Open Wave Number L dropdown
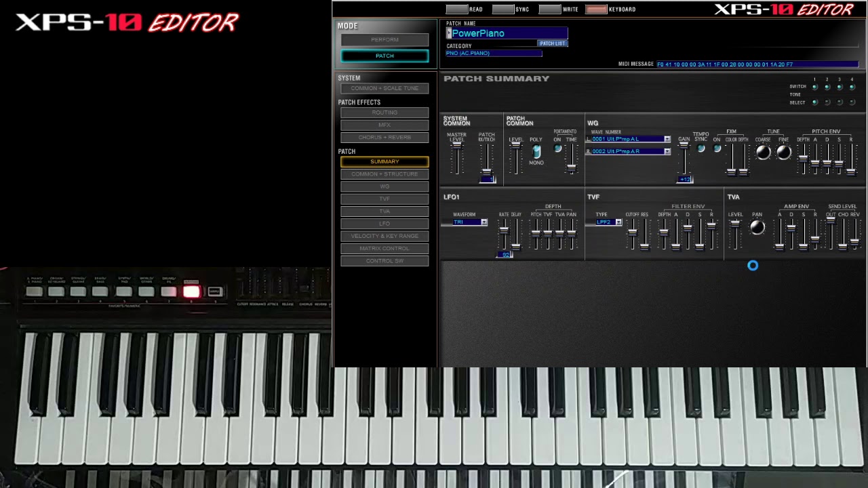The width and height of the screenshot is (868, 488). pos(667,139)
